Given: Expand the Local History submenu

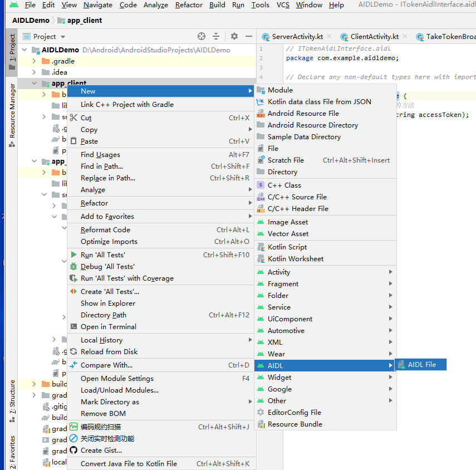Looking at the screenshot, I should (161, 340).
